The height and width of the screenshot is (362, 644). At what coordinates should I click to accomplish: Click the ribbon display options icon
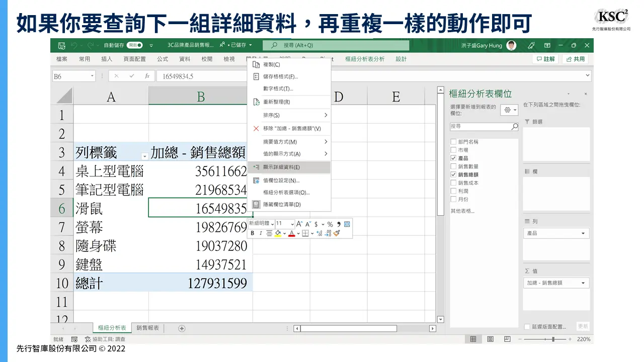tap(547, 45)
